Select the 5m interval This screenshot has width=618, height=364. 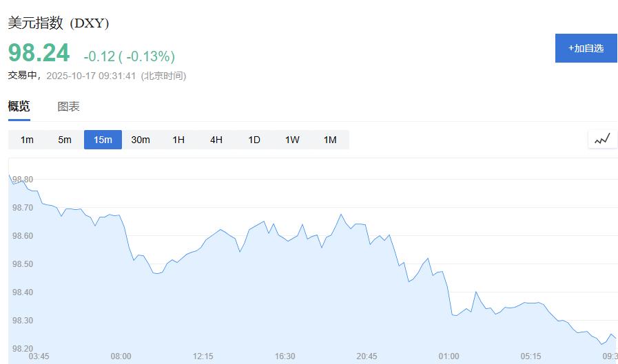[x=65, y=140]
